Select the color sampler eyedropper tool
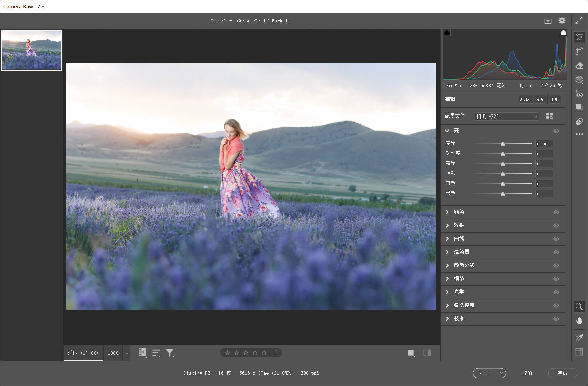Image resolution: width=588 pixels, height=386 pixels. click(579, 338)
